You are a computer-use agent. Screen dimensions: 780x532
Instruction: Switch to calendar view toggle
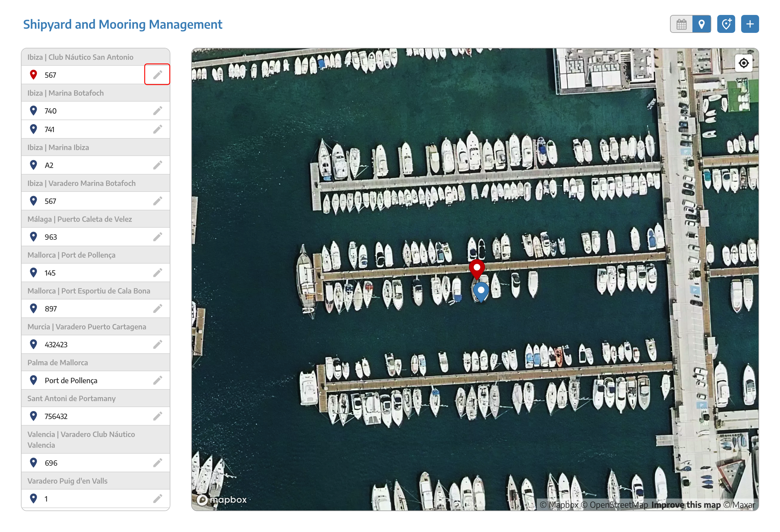click(681, 24)
